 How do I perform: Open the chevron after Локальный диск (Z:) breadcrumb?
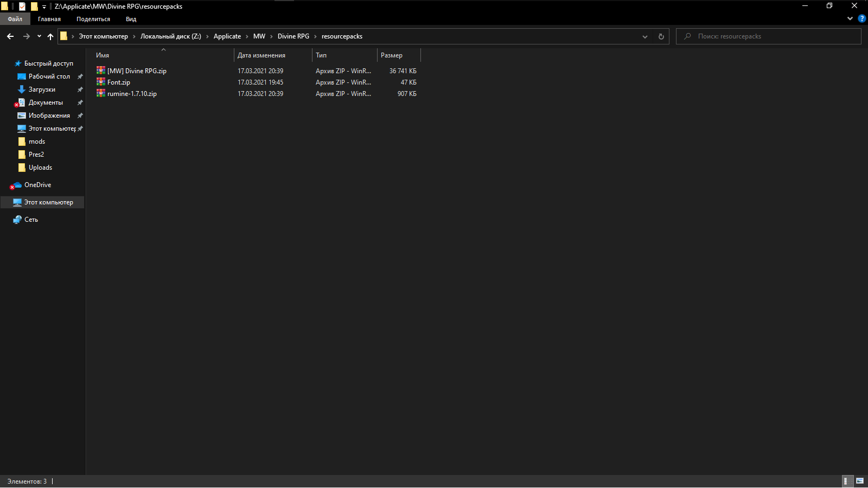coord(207,36)
